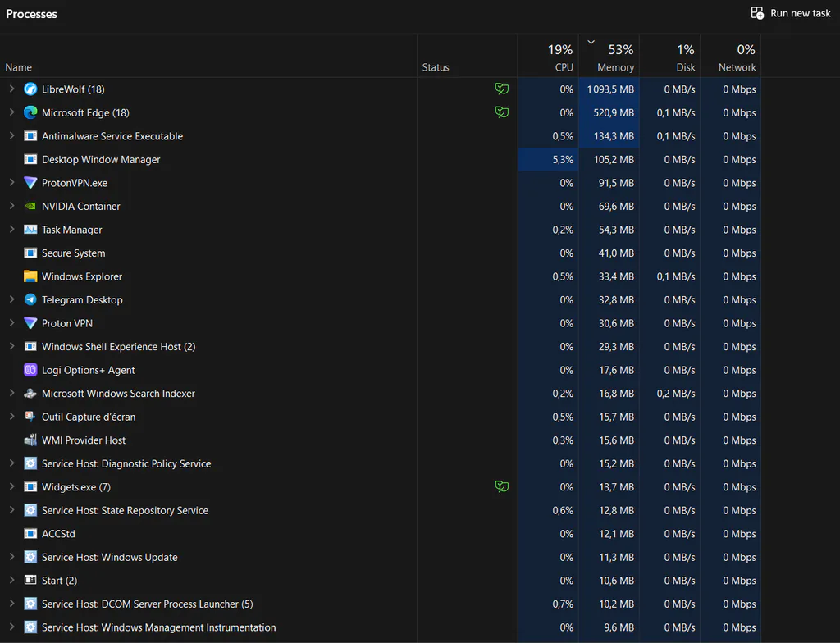Screen dimensions: 840x643
Task: Click the NVIDIA Container icon
Action: 30,207
